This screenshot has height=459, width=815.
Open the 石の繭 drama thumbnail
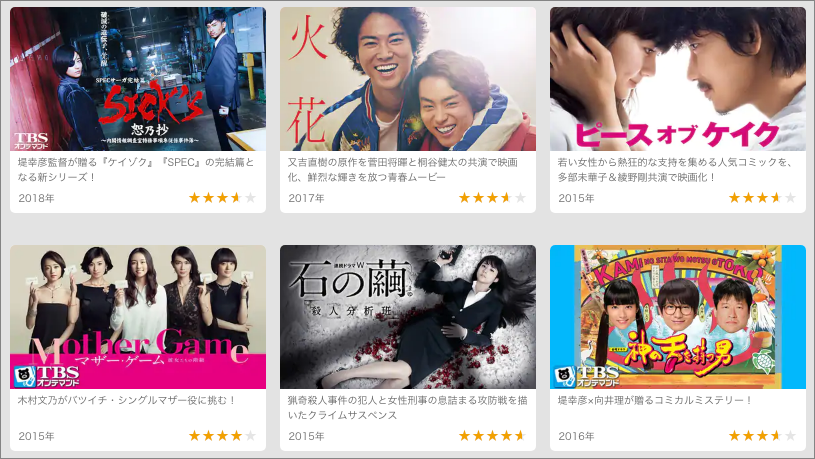click(x=408, y=317)
